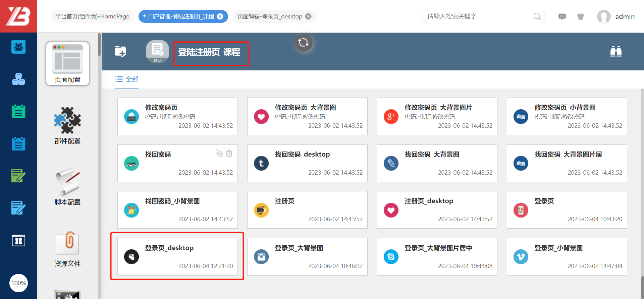Open the 登录页_desktop card

[x=177, y=257]
